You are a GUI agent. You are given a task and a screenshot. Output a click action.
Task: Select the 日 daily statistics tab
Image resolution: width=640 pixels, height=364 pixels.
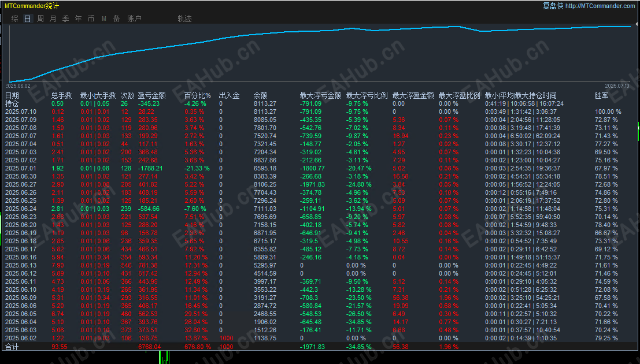tap(27, 18)
